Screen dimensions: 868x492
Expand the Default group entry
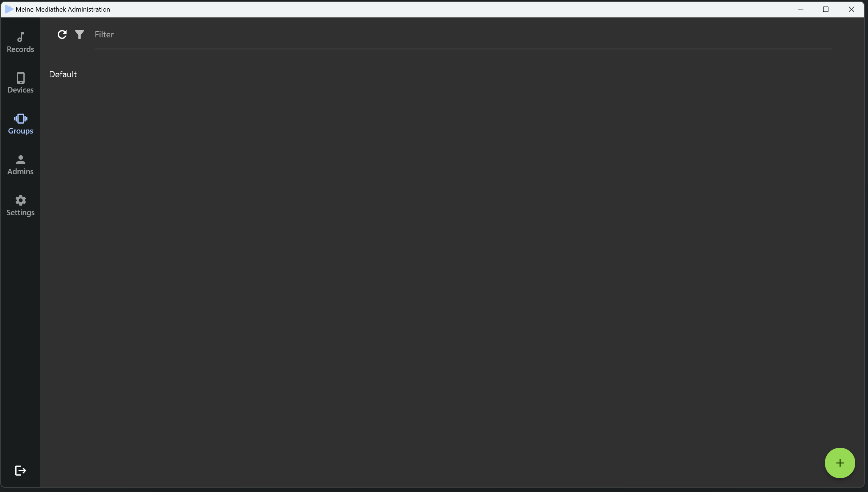point(62,74)
